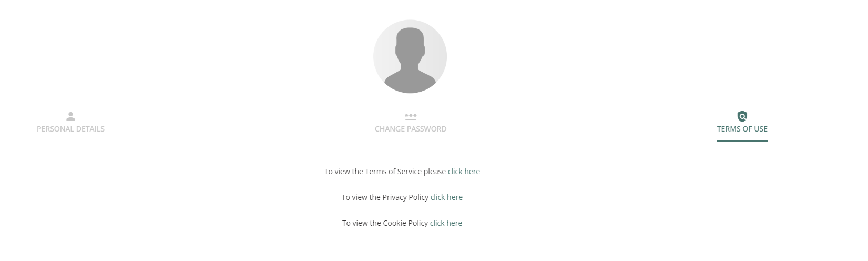Click 'To view the' starting the Privacy Policy line
The width and height of the screenshot is (868, 261).
(x=361, y=197)
